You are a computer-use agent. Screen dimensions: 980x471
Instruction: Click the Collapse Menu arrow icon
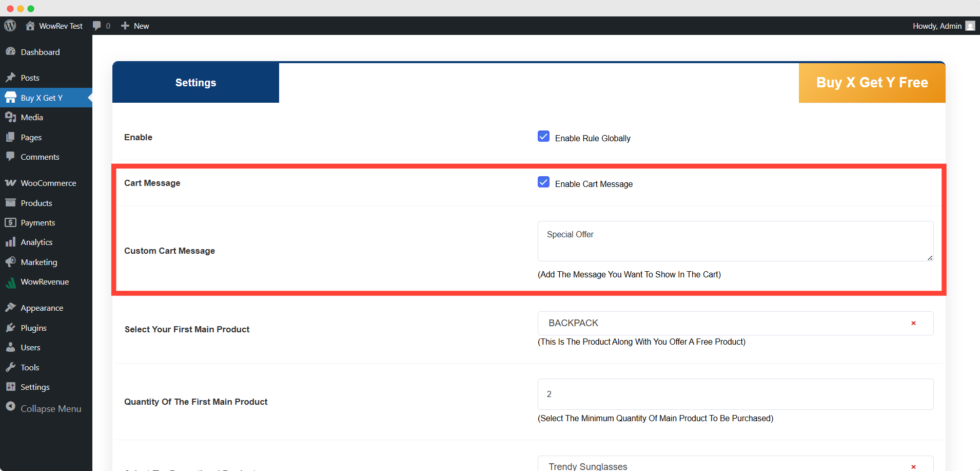pyautogui.click(x=10, y=406)
